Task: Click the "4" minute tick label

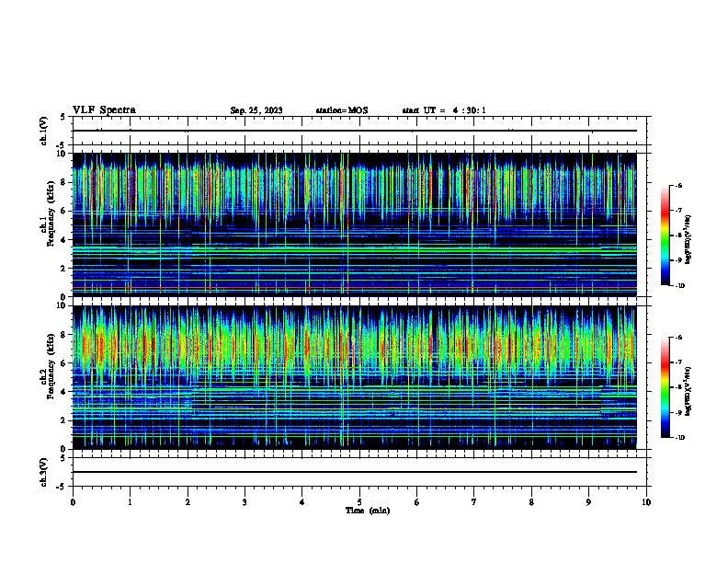Action: coord(302,502)
